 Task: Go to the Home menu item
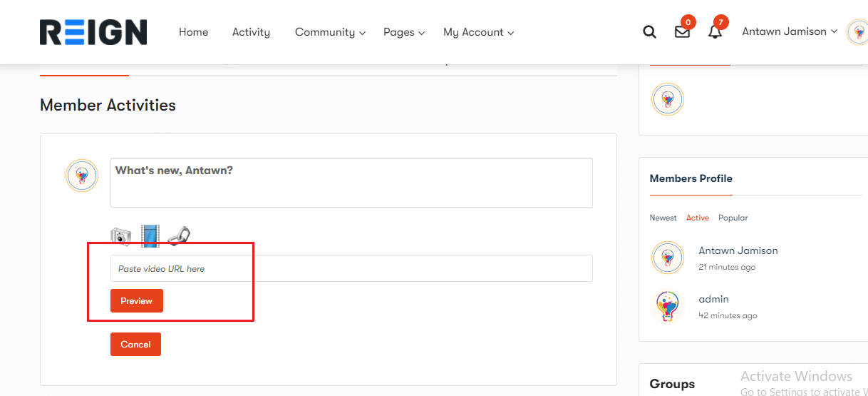click(194, 32)
